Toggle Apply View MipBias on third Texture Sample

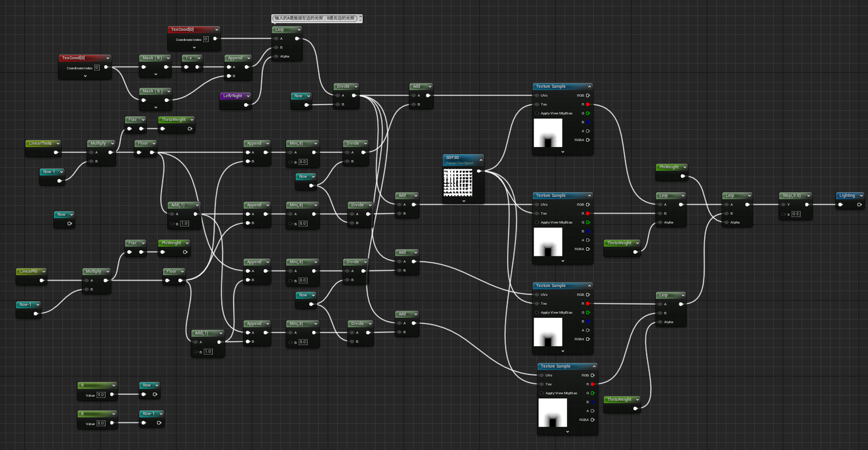point(536,312)
